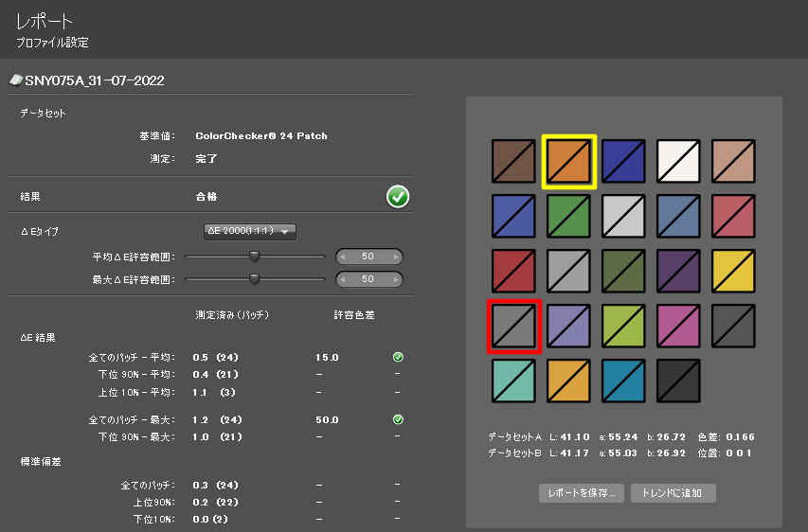
Task: Click the average ΔE tolerance slider handle
Action: pos(254,256)
